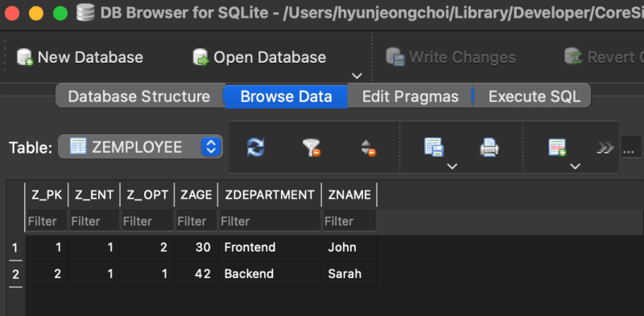The image size is (644, 316).
Task: Expand the toolbar overflow chevron under Open Database
Action: pyautogui.click(x=357, y=76)
